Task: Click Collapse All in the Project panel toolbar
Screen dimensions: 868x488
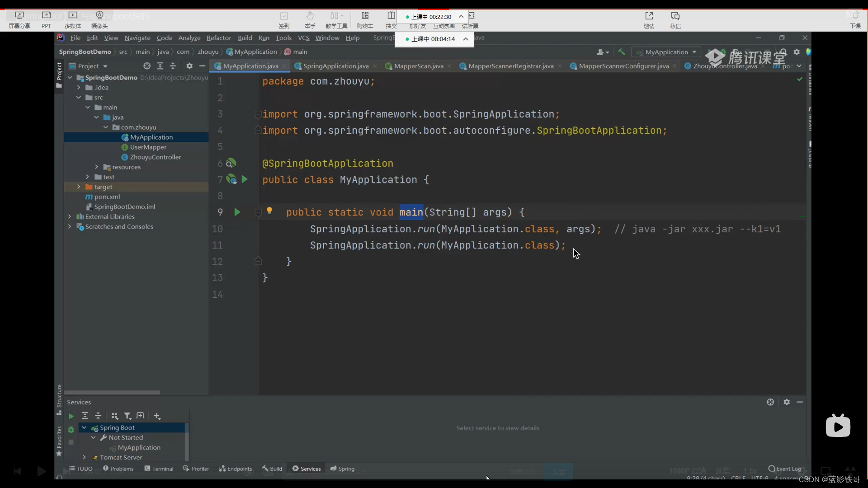Action: [x=173, y=66]
